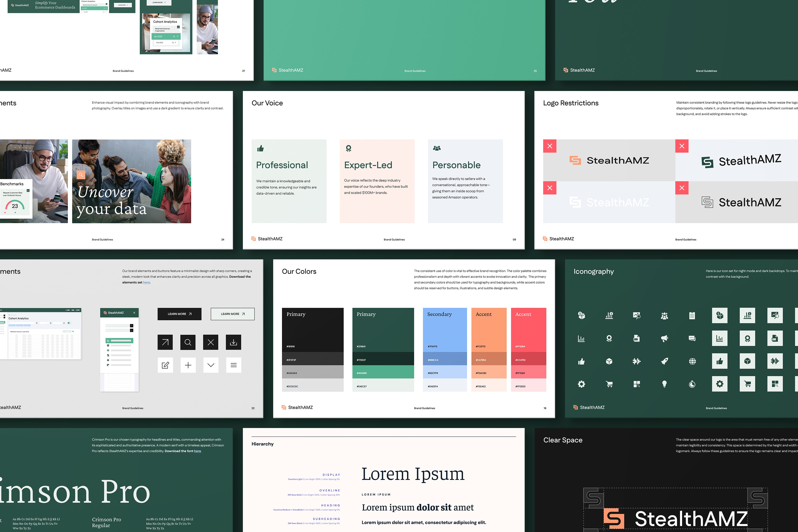This screenshot has height=532, width=798.
Task: Click the white chevron-down icon tile
Action: pyautogui.click(x=211, y=365)
